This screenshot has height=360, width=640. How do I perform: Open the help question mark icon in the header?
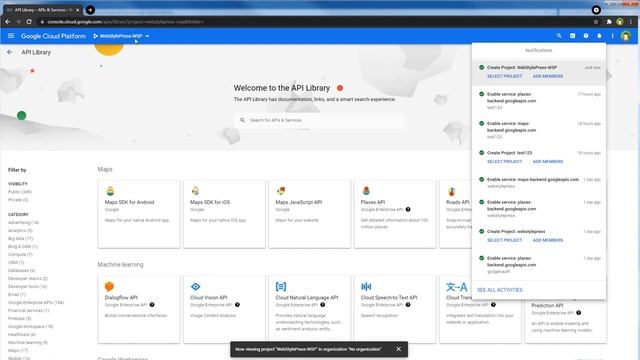click(586, 36)
